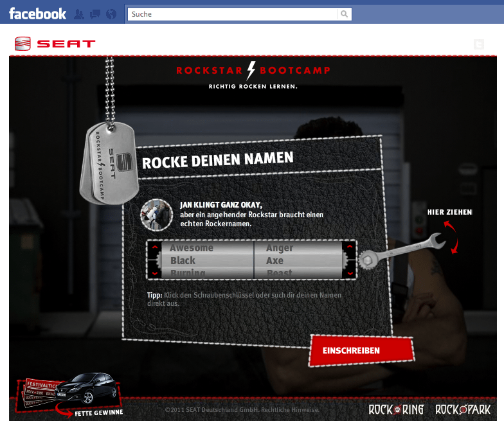Select 'Burning' in the first name reel
This screenshot has width=504, height=428.
click(x=188, y=272)
